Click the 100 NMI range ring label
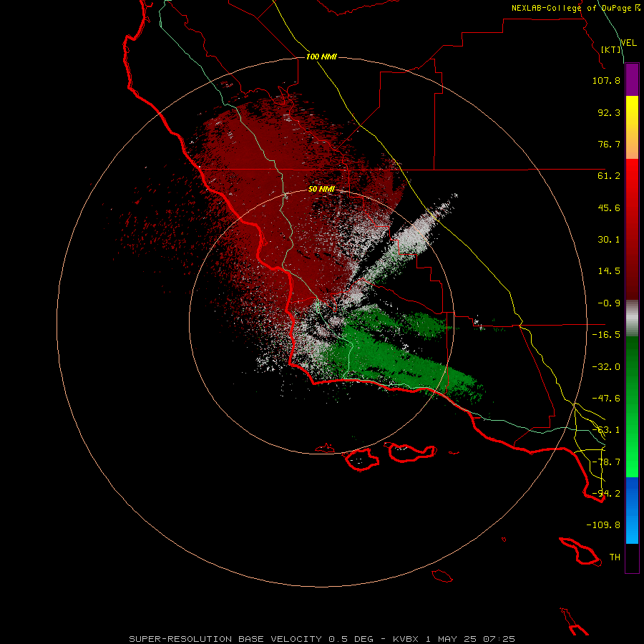Screen dimensions: 644x644 tap(321, 57)
